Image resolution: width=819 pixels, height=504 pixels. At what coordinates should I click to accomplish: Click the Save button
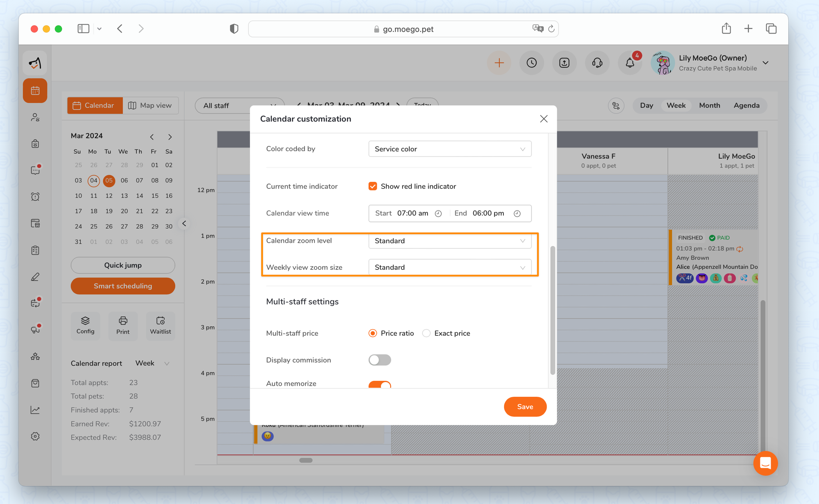click(525, 407)
